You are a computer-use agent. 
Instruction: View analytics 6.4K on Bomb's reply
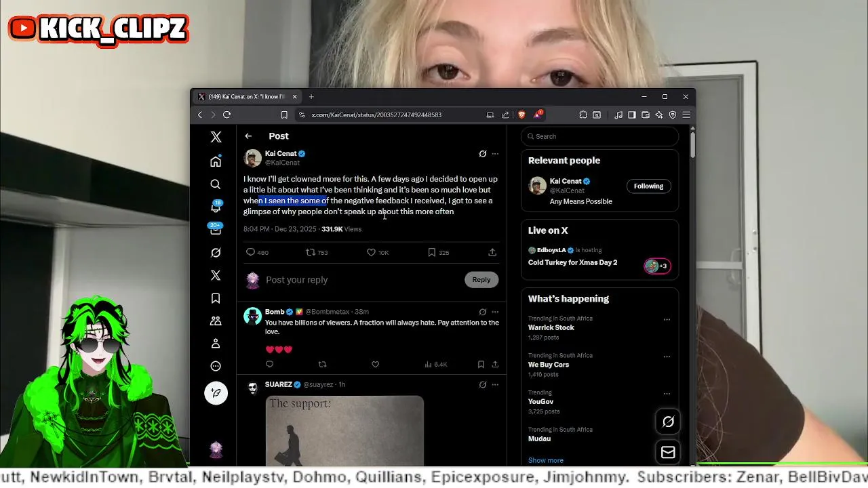pyautogui.click(x=435, y=365)
